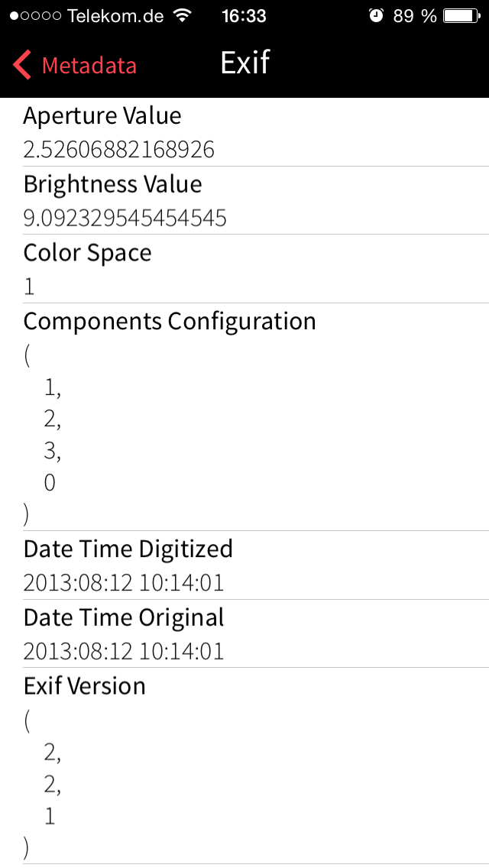
Task: Tap the Wi-Fi status icon
Action: pyautogui.click(x=183, y=15)
